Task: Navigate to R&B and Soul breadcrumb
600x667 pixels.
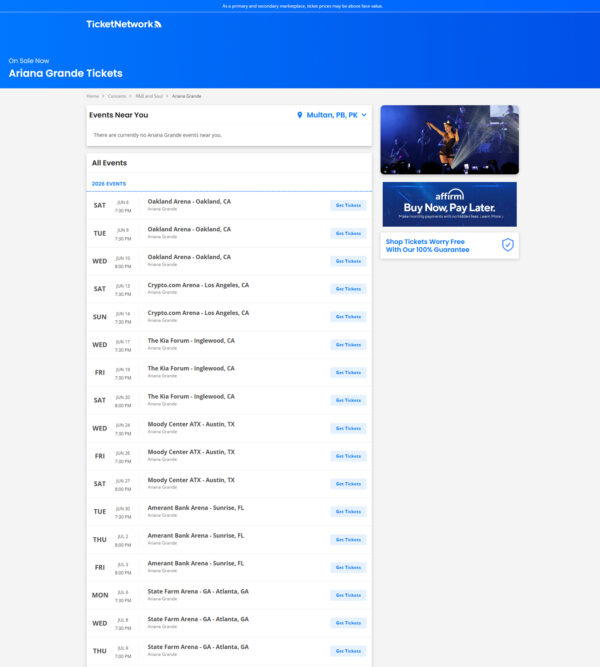Action: pos(149,96)
